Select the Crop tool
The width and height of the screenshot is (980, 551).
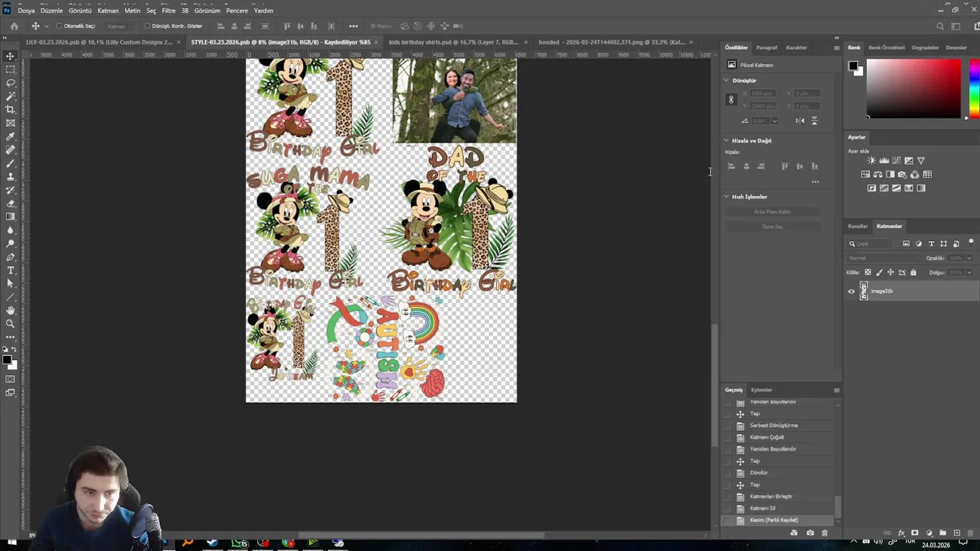(10, 109)
